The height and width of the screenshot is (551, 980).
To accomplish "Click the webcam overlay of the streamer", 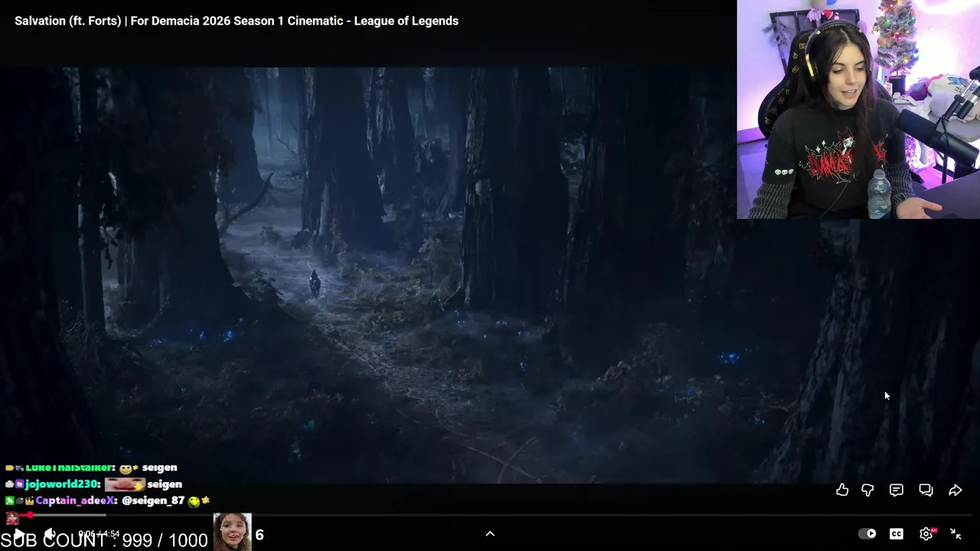I will click(x=858, y=109).
